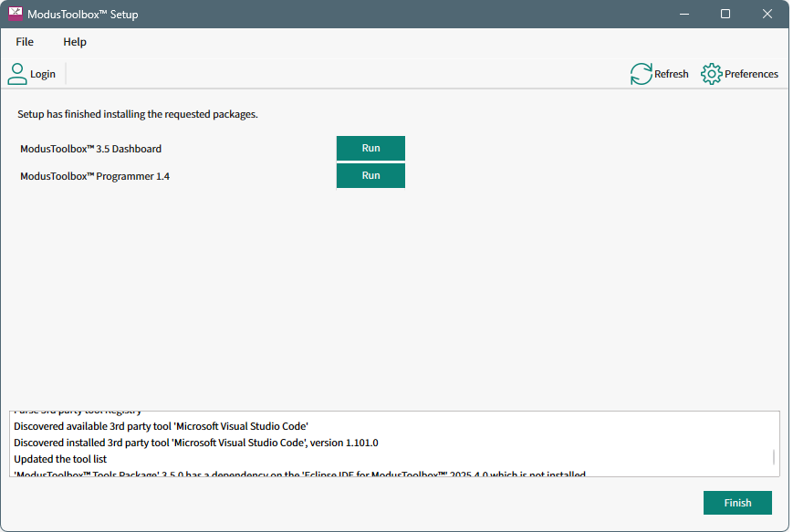Open Preferences via the gear icon
Screen dimensions: 793x532
pyautogui.click(x=711, y=74)
